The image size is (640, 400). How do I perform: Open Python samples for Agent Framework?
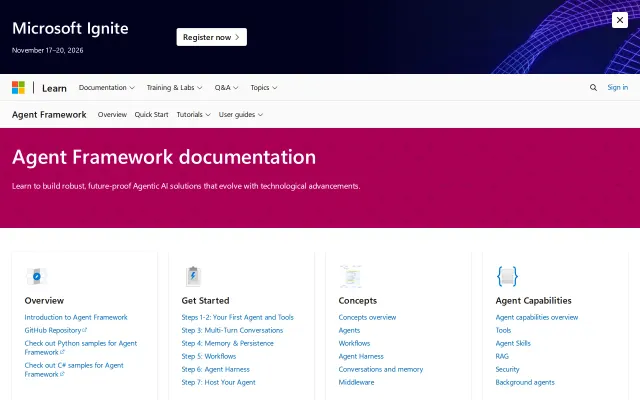(x=81, y=348)
